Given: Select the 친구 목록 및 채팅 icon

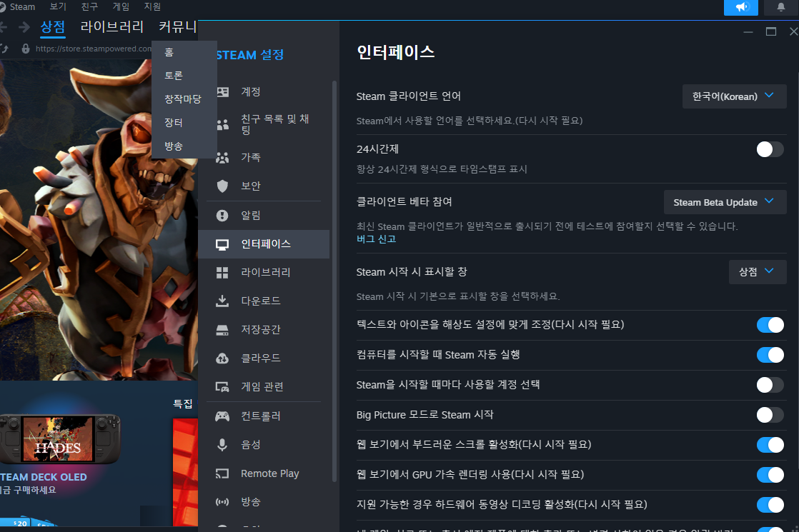Looking at the screenshot, I should (x=223, y=125).
